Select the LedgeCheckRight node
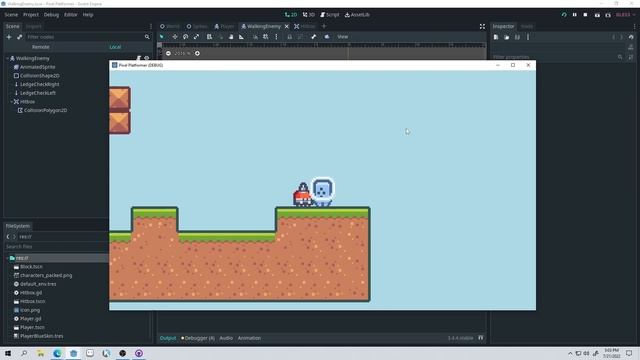This screenshot has height=360, width=640. (x=40, y=84)
